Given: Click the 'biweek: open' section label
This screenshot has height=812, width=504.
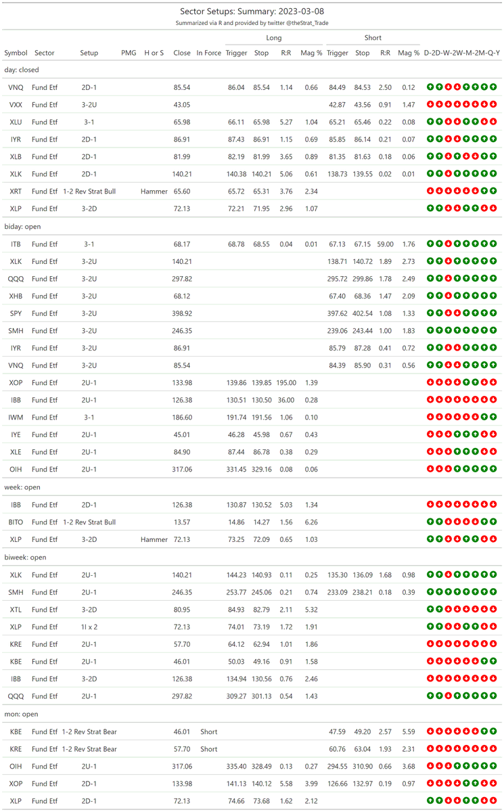Looking at the screenshot, I should [25, 557].
